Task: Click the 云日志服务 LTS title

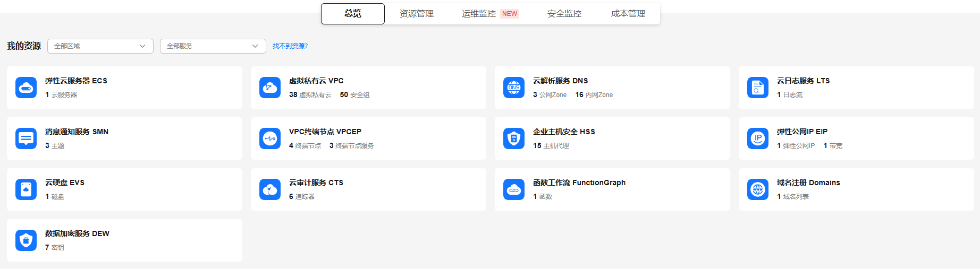Action: click(804, 81)
